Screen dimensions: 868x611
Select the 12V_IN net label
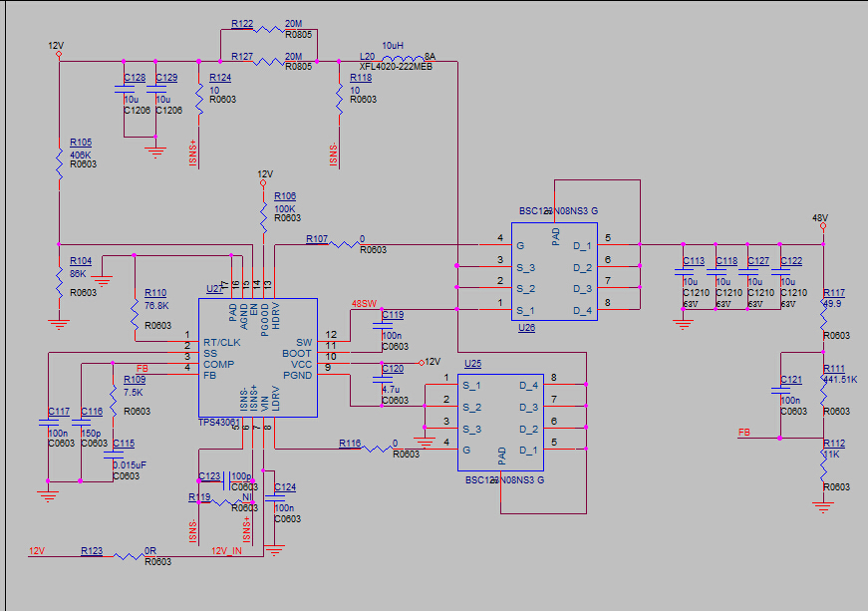226,550
